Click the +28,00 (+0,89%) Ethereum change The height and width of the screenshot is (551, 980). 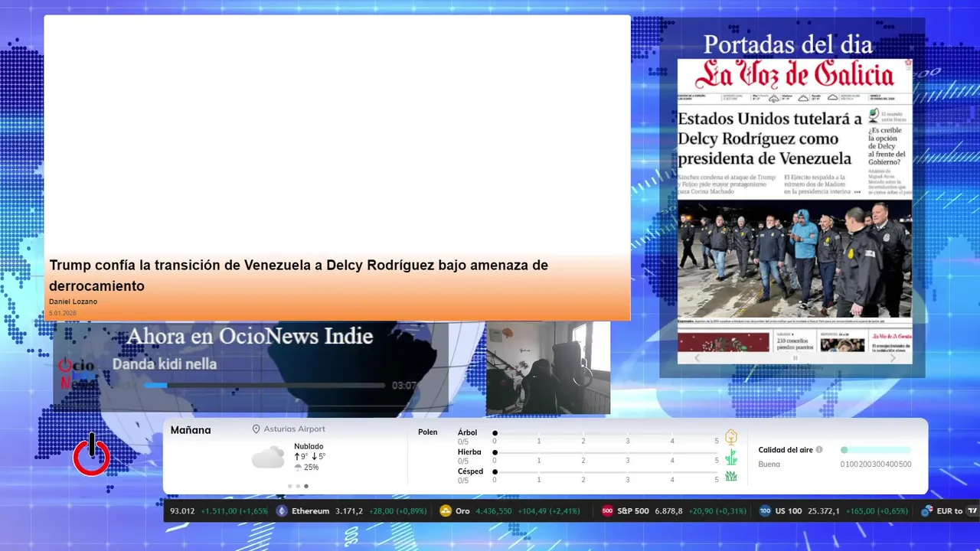tap(397, 511)
